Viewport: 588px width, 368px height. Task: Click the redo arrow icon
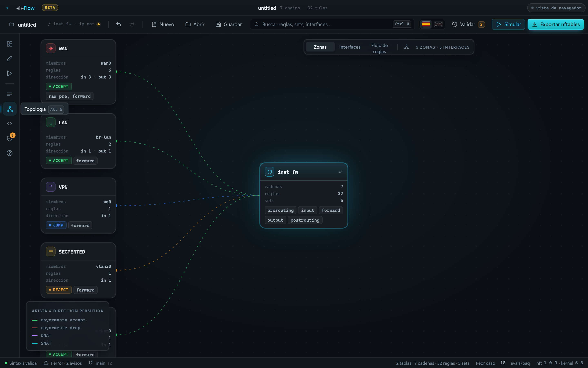pyautogui.click(x=132, y=24)
